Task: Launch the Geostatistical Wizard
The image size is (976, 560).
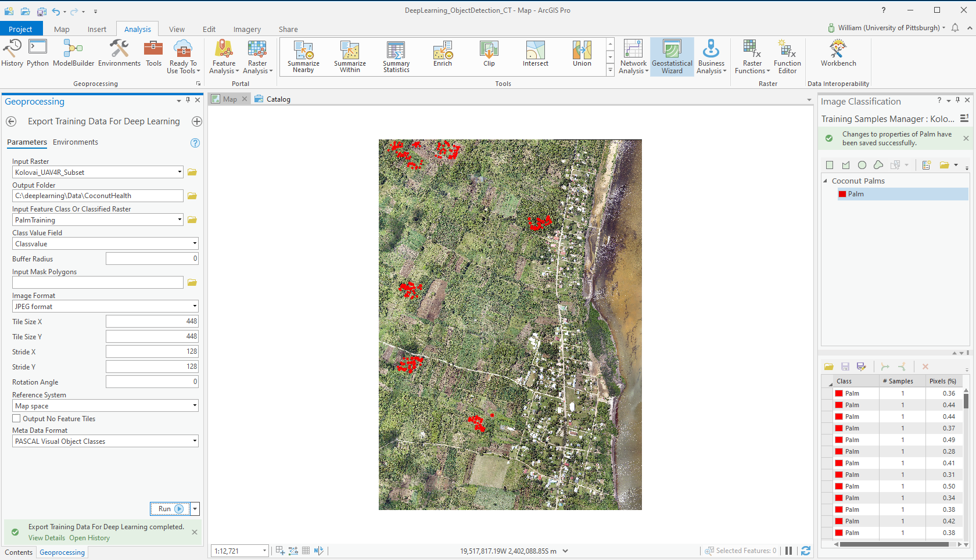Action: (672, 57)
